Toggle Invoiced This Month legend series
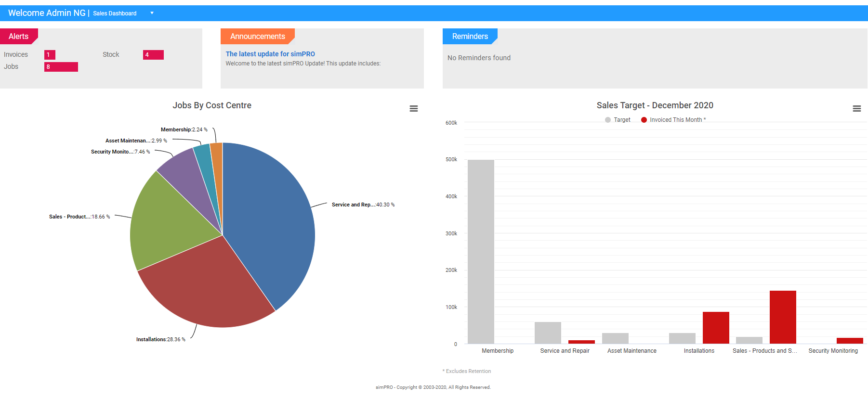This screenshot has width=868, height=411. (x=673, y=120)
